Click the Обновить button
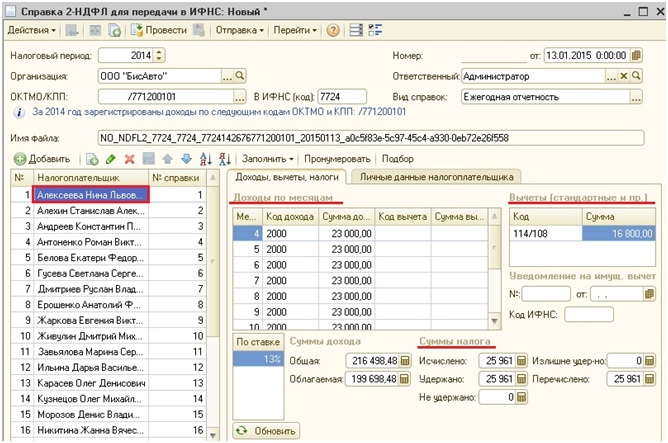The image size is (668, 443). point(266,431)
